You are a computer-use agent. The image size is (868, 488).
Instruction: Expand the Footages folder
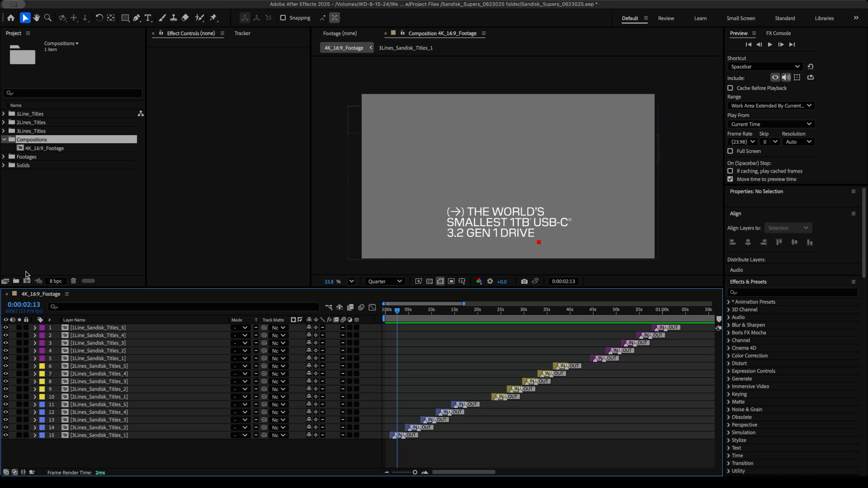(x=4, y=157)
